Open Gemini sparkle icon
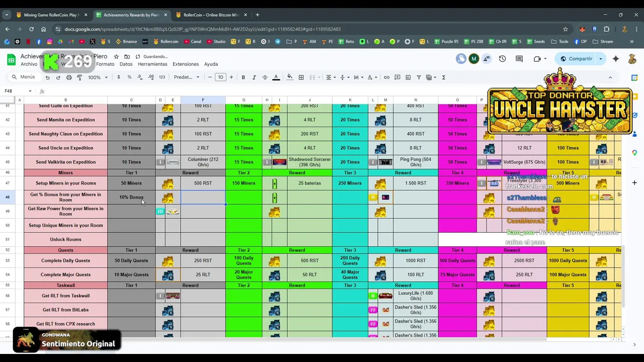This screenshot has width=644, height=362. 616,59
